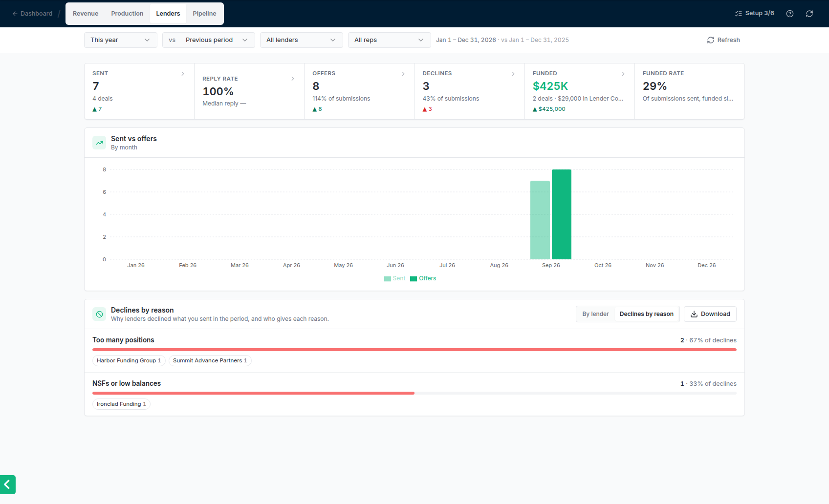Click the Refresh button
Screen dimensions: 829x504
[723, 40]
